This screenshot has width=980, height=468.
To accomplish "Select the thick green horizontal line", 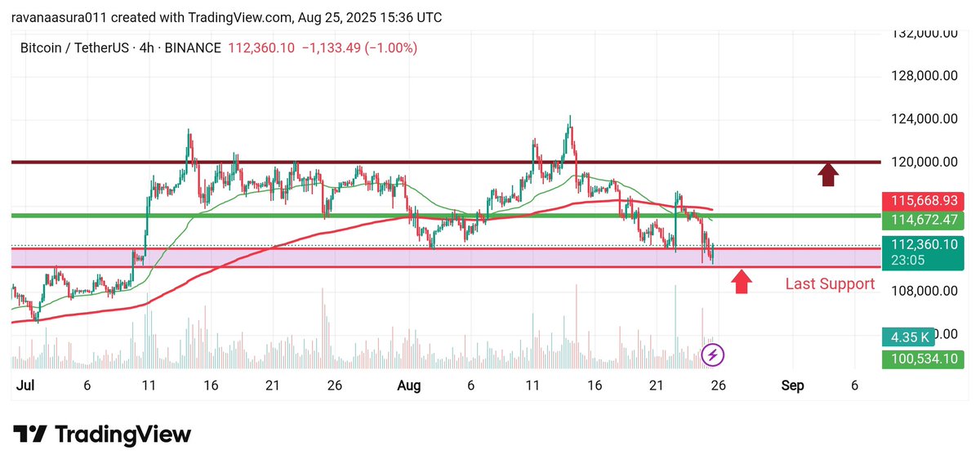I will point(446,216).
